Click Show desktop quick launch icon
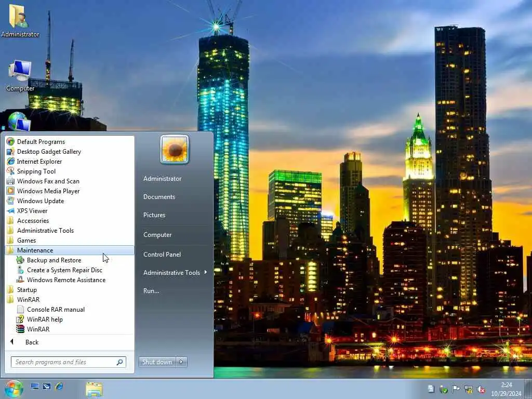532x399 pixels. click(x=34, y=387)
